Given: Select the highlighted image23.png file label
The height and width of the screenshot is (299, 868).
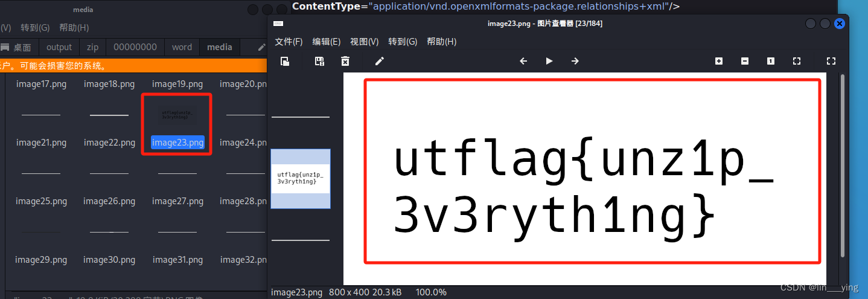Looking at the screenshot, I should point(177,143).
